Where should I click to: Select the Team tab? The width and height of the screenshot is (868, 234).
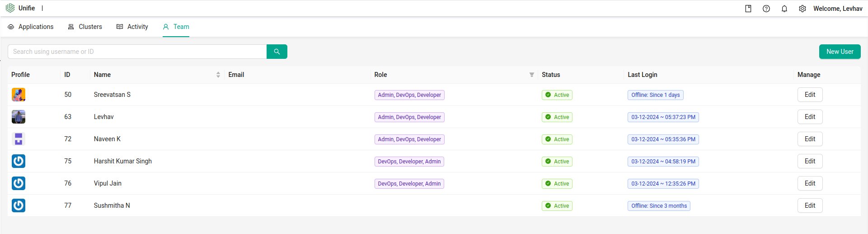click(176, 27)
